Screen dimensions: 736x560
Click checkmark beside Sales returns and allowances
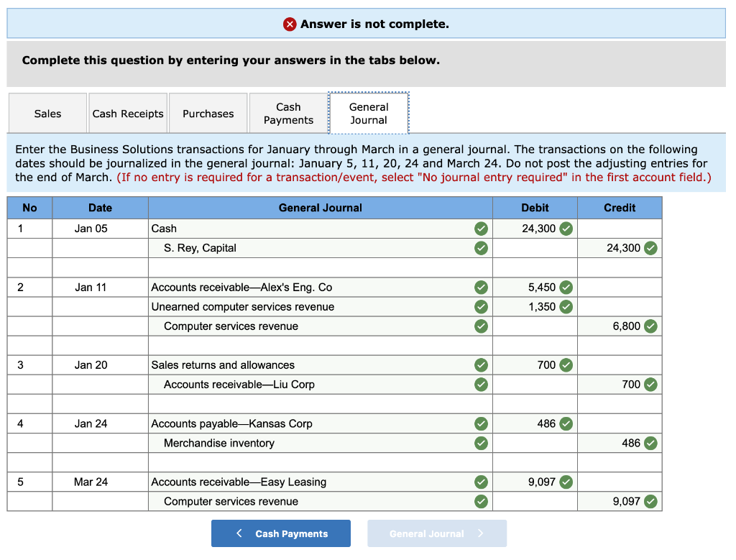point(481,364)
